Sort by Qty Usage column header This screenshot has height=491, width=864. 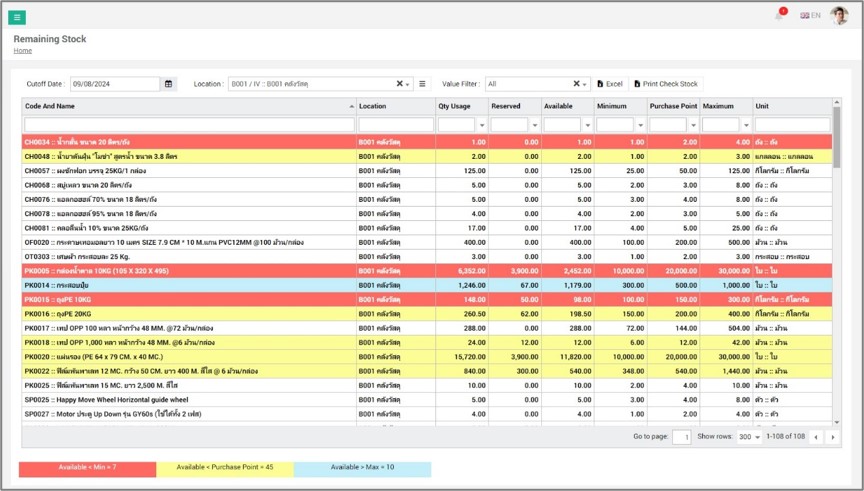pyautogui.click(x=462, y=106)
